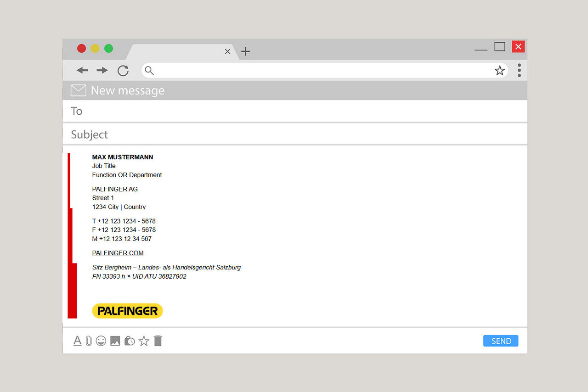Open a new tab with plus

pyautogui.click(x=246, y=51)
